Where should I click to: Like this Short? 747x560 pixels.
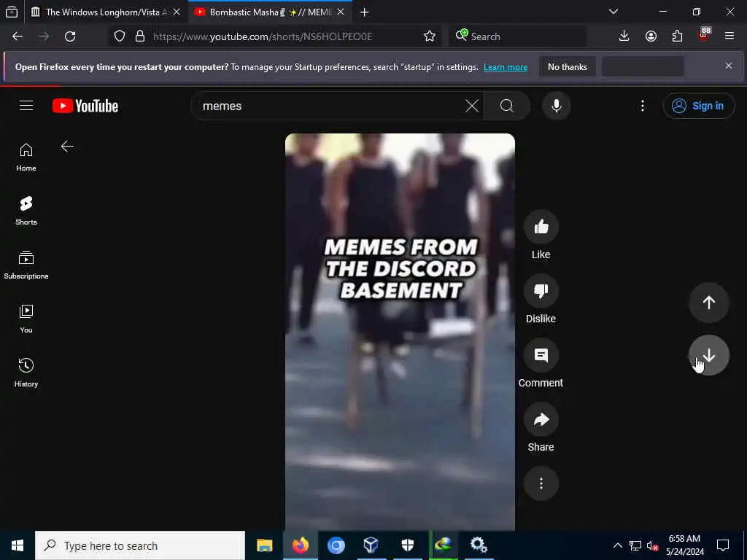pos(541,227)
